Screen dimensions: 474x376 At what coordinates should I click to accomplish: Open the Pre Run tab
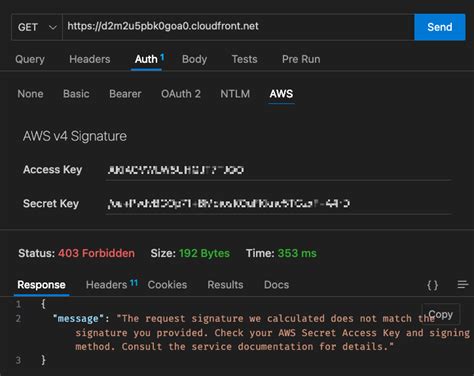click(301, 59)
